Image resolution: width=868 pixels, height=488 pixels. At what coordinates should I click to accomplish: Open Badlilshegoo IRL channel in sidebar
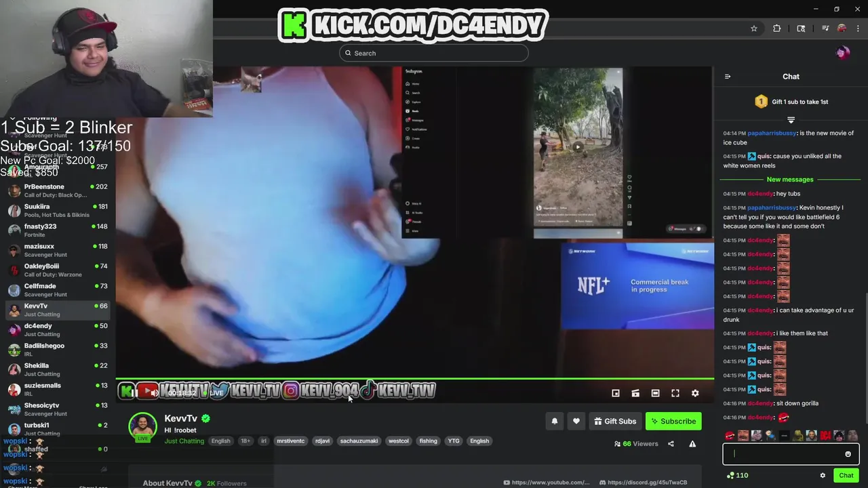tap(58, 350)
